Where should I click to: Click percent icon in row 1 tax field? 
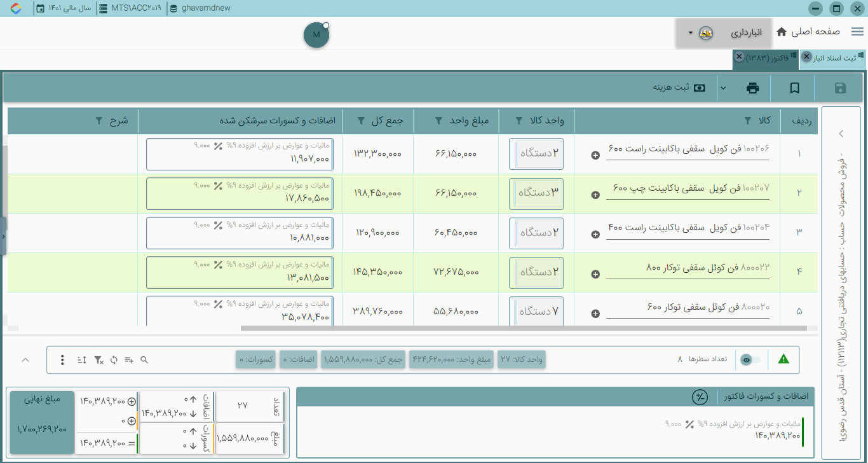218,146
